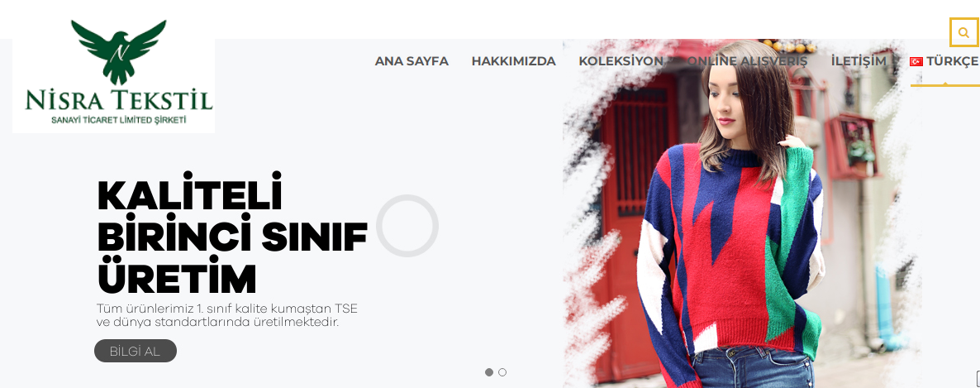Open the HAKKIMIZDA page
Viewport: 980px width, 388px height.
tap(513, 61)
